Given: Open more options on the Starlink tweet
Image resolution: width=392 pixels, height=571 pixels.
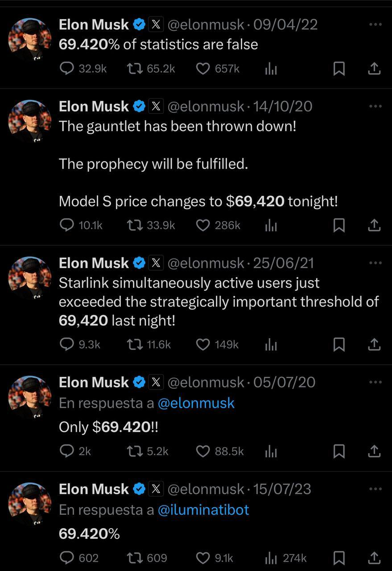Looking at the screenshot, I should [x=375, y=263].
